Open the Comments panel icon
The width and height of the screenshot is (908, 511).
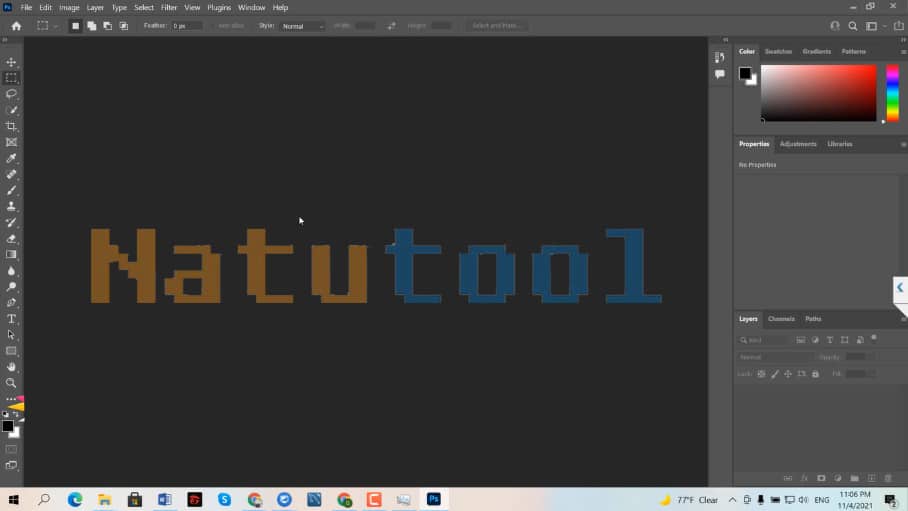tap(719, 74)
